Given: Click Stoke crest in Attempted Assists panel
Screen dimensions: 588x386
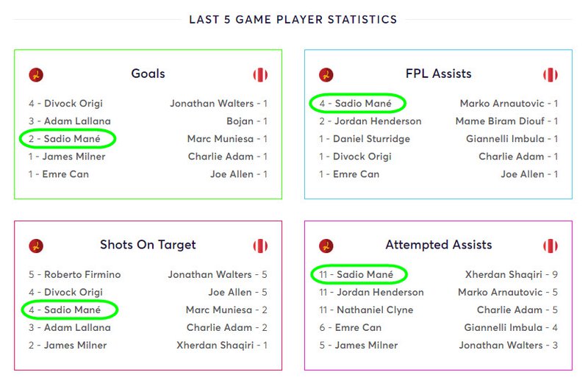Looking at the screenshot, I should (x=551, y=246).
